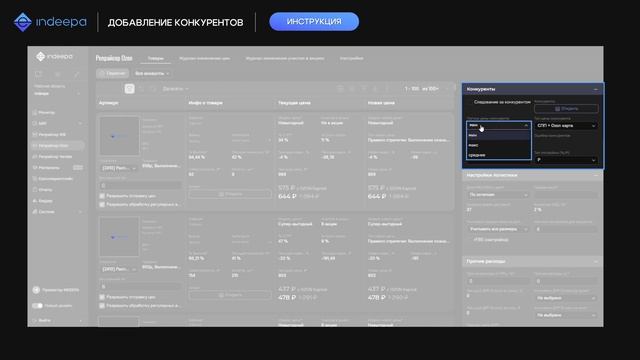Screen dimensions: 640x360
Task: Click Текущая цена column header
Action: pos(294,103)
